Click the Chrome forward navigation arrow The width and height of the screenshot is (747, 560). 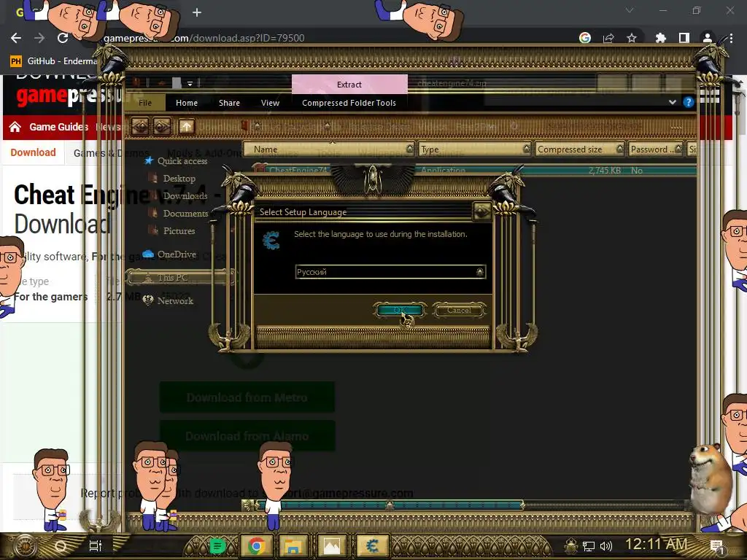(39, 38)
